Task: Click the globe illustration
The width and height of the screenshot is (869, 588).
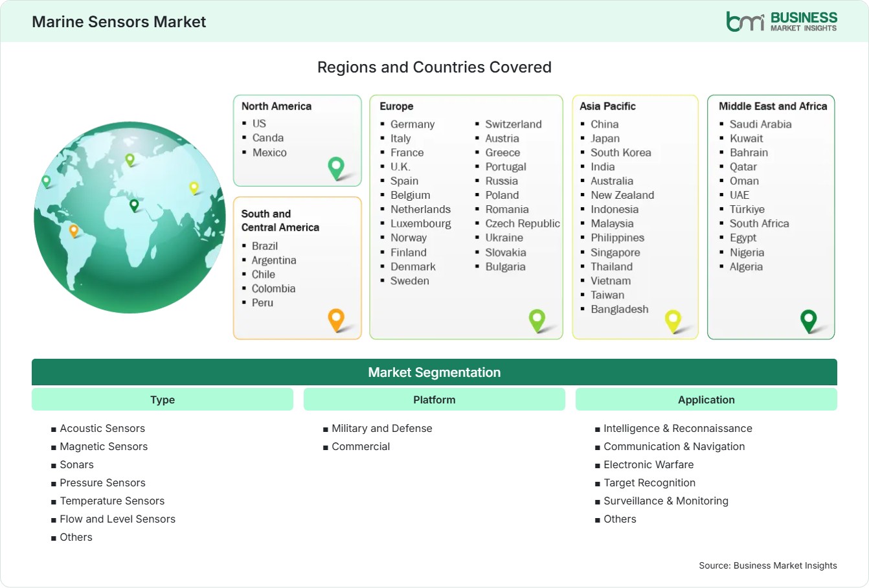Action: click(130, 218)
